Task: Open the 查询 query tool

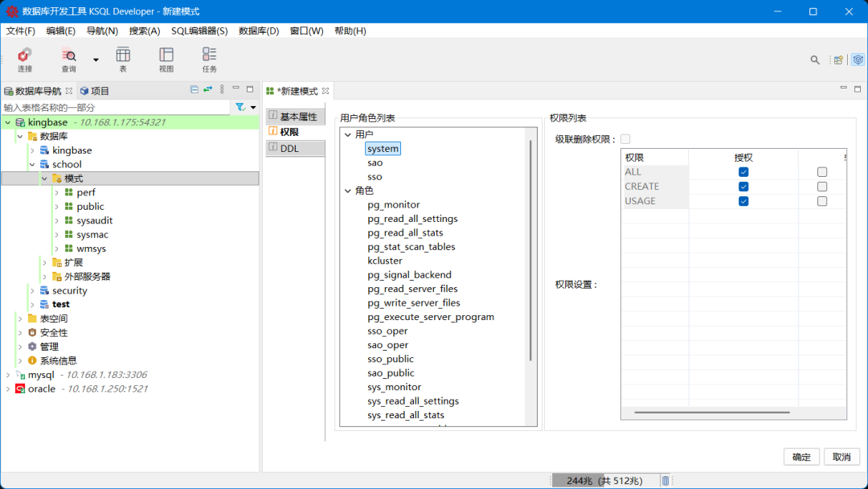Action: click(x=68, y=60)
